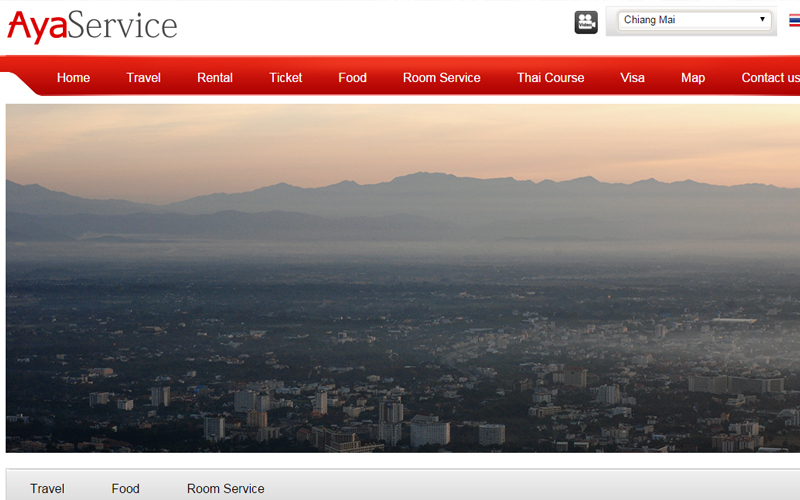Navigate to the Thai Course page
The image size is (800, 500).
point(550,78)
